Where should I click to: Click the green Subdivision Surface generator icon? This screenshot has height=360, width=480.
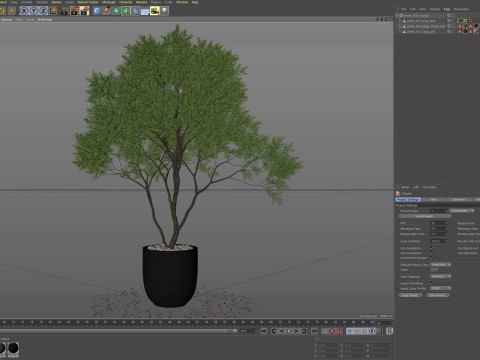coord(116,11)
